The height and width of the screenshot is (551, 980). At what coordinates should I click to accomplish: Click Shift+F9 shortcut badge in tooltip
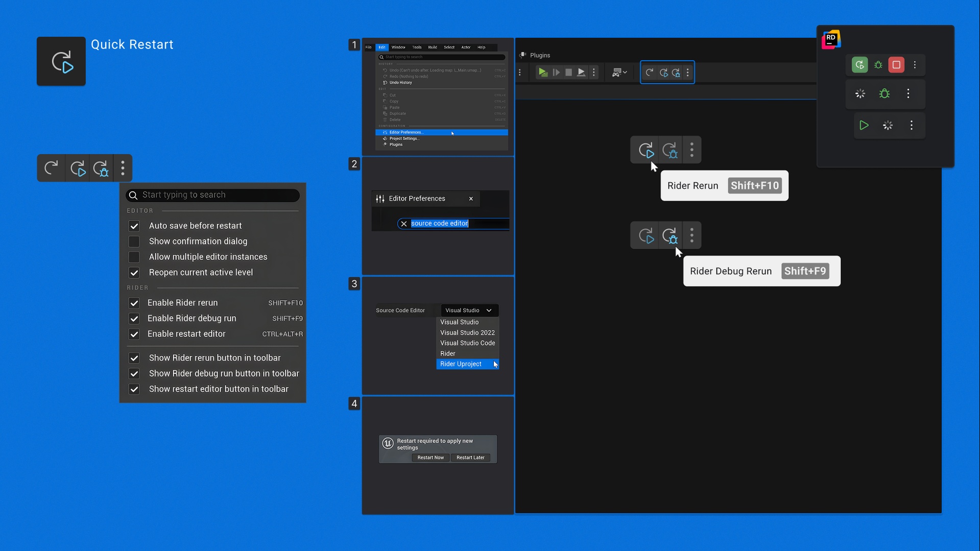click(x=805, y=271)
